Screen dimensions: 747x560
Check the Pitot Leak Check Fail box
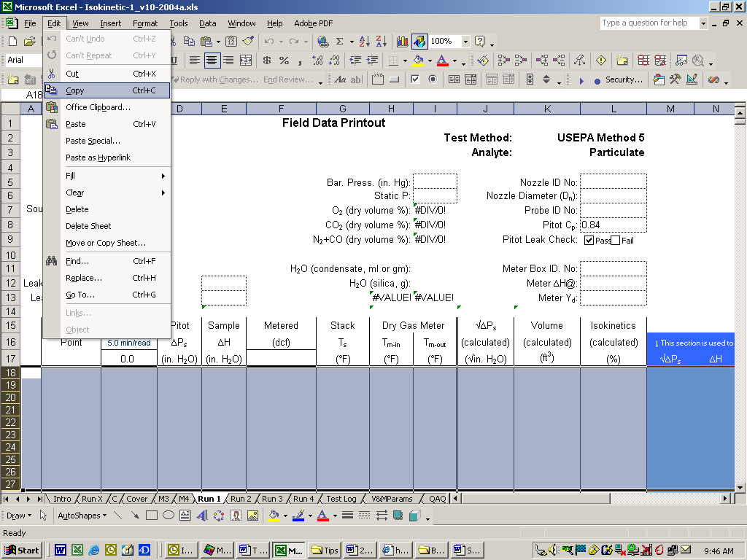click(616, 241)
